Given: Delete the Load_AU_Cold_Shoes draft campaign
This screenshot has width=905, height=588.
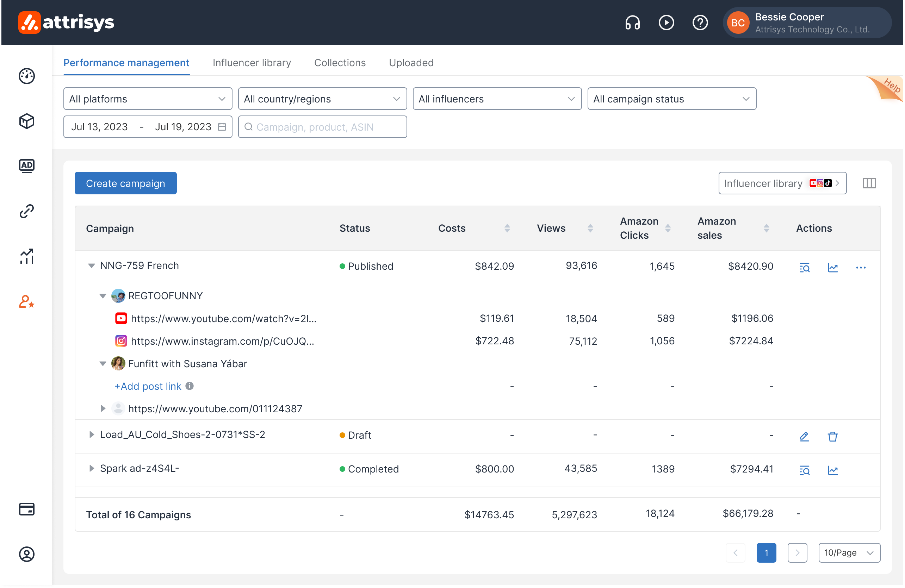Looking at the screenshot, I should 833,436.
